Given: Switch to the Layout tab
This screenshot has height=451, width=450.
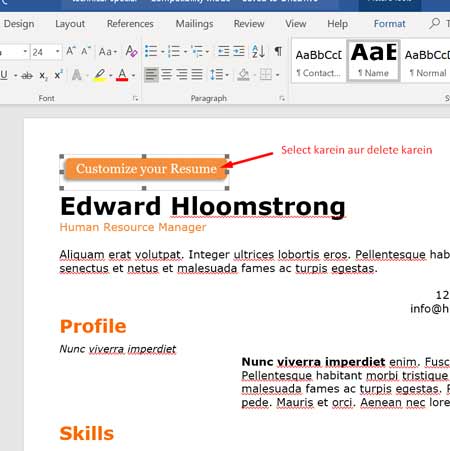Looking at the screenshot, I should click(x=70, y=24).
